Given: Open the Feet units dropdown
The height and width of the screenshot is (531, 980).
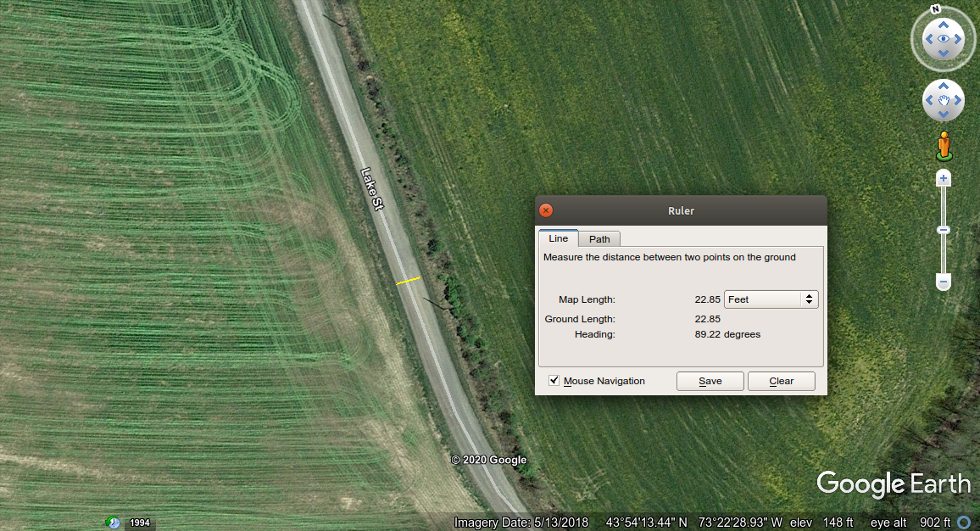Looking at the screenshot, I should pos(771,299).
